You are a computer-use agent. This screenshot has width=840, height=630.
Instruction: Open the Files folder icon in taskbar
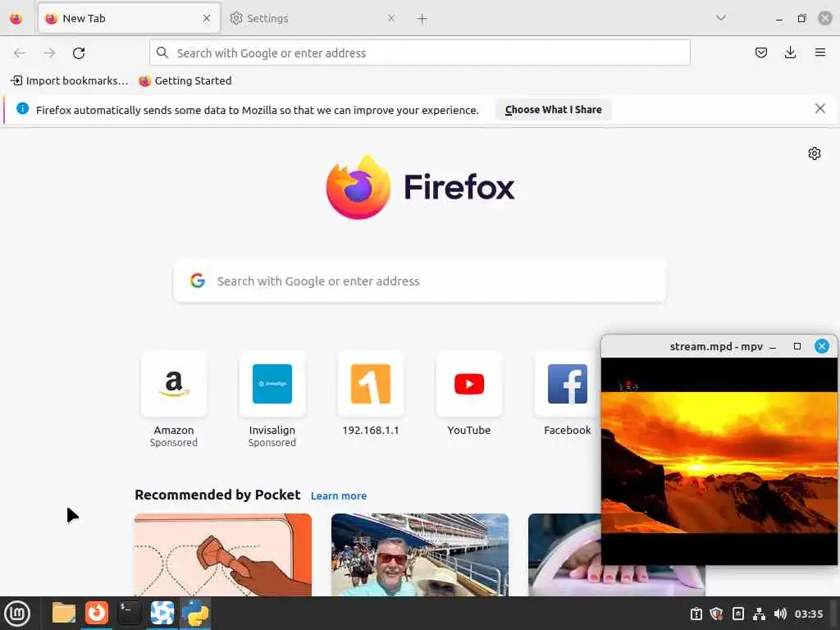[x=64, y=613]
